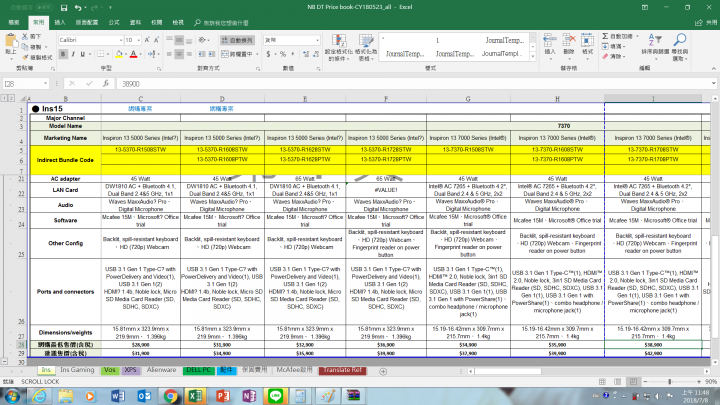The image size is (720, 405).
Task: Click the Cut scissors icon
Action: 25,36
